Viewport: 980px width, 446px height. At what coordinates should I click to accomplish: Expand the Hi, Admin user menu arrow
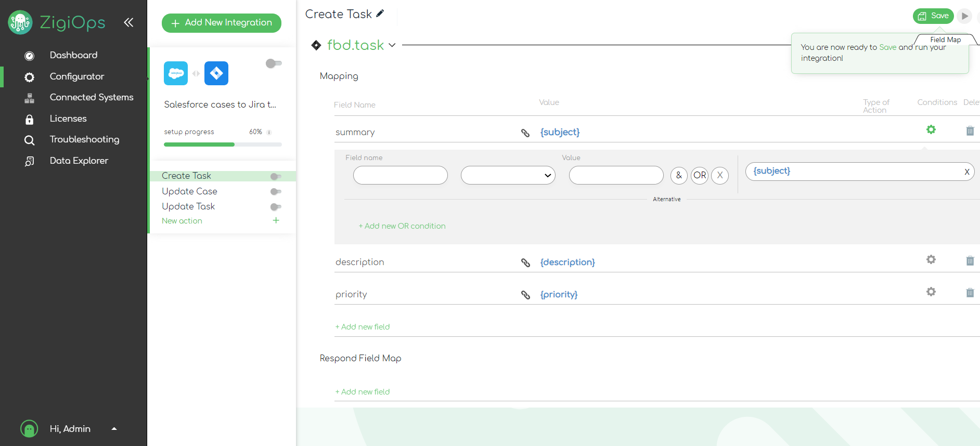click(114, 429)
